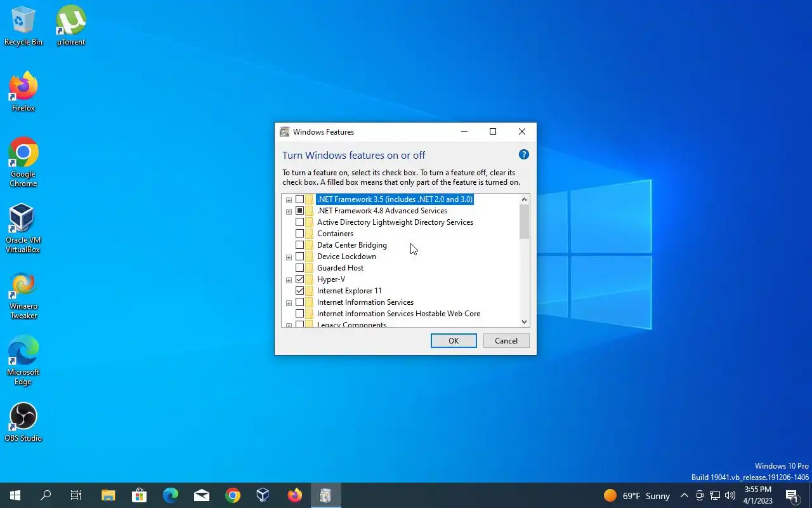Close the Windows Features dialog
812x508 pixels.
coord(521,131)
